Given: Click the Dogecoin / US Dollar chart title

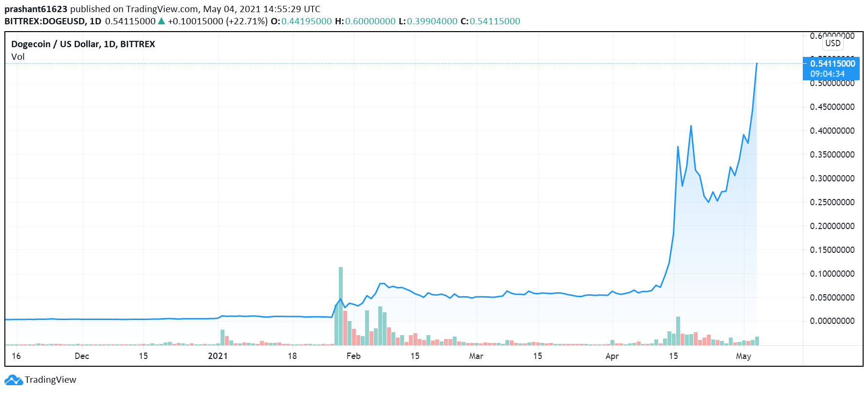Looking at the screenshot, I should point(83,44).
